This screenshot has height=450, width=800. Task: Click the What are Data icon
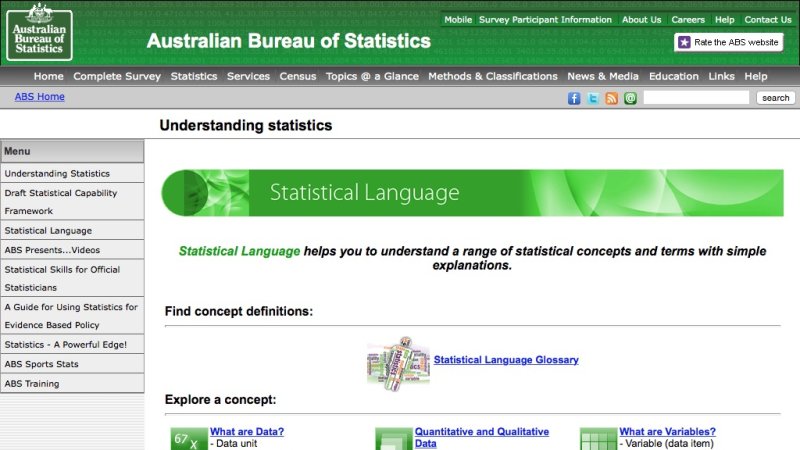pyautogui.click(x=189, y=439)
